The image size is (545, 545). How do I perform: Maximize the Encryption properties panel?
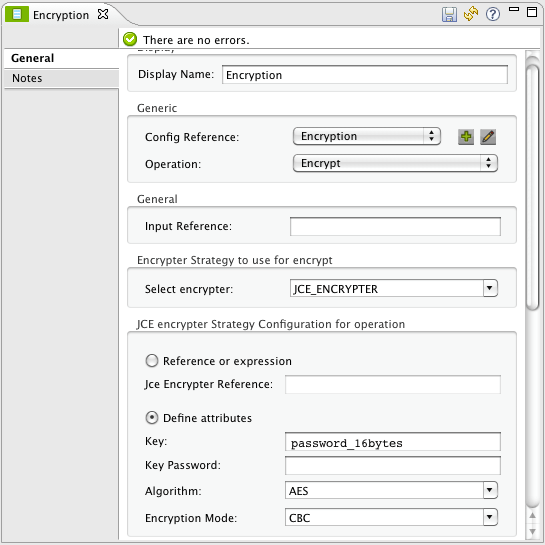point(532,12)
